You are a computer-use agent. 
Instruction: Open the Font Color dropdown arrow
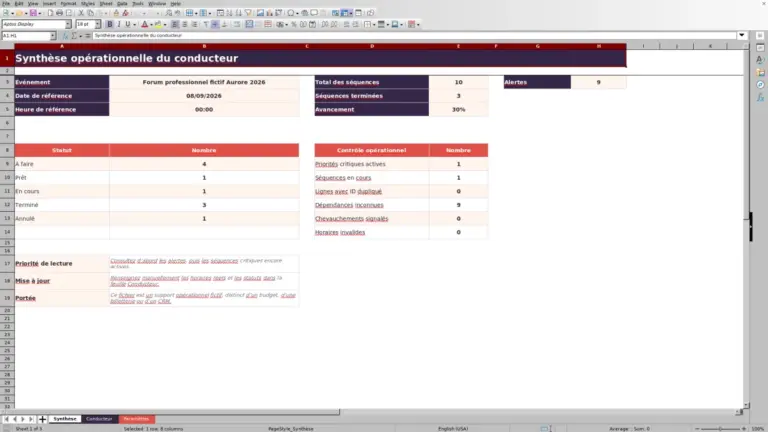click(x=151, y=24)
